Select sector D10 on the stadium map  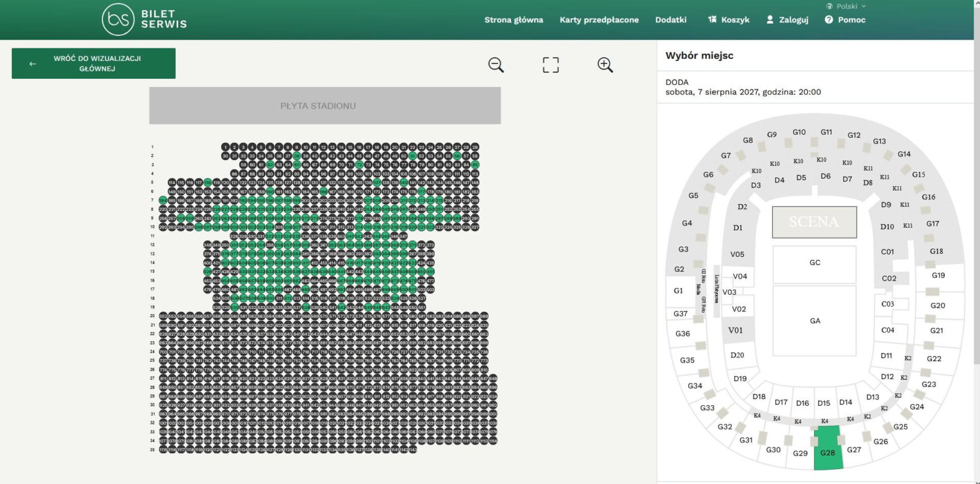pyautogui.click(x=887, y=226)
